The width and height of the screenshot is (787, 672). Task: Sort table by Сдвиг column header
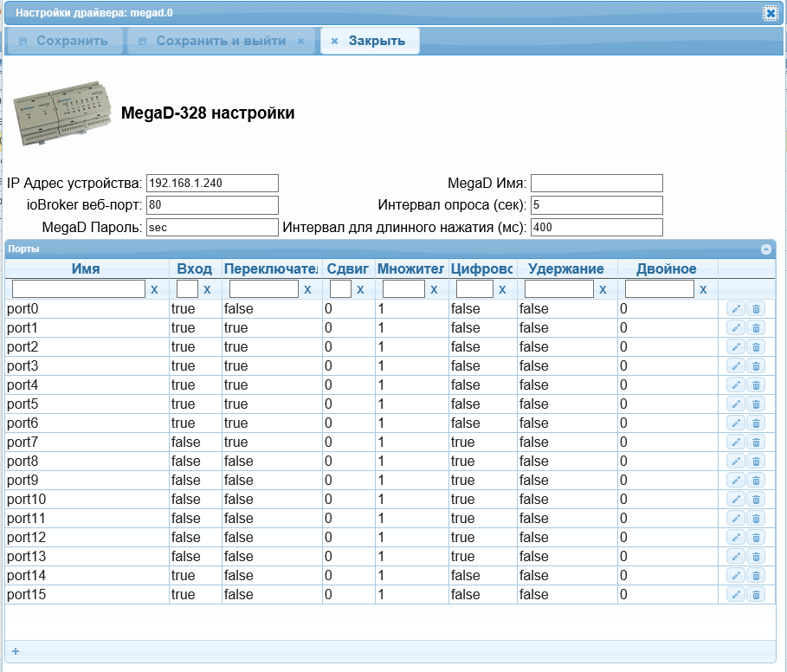[x=348, y=269]
